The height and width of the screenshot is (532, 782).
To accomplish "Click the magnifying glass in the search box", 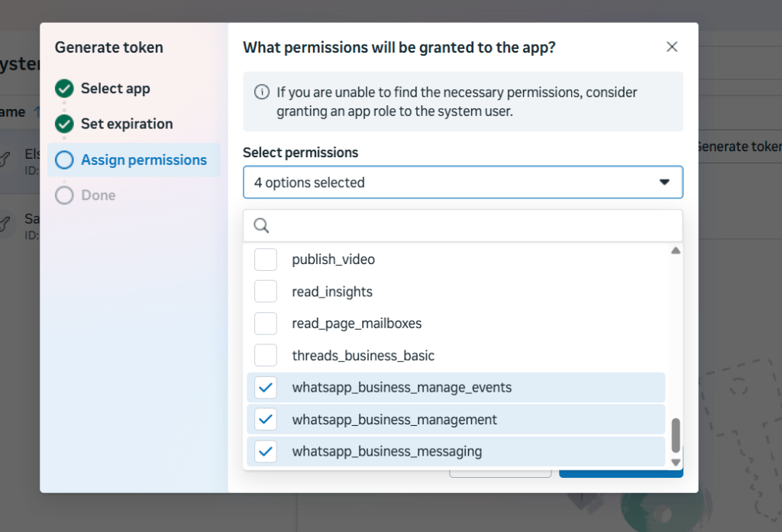I will click(260, 225).
